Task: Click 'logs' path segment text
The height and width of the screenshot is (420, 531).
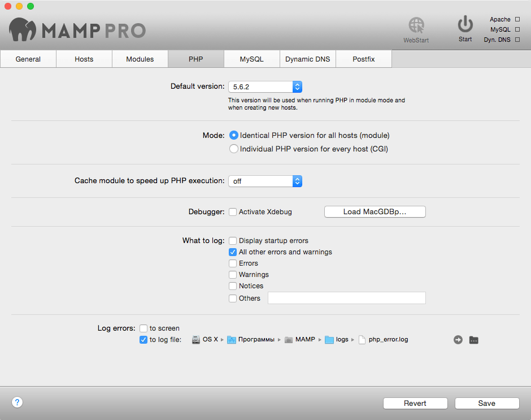Action: tap(342, 340)
